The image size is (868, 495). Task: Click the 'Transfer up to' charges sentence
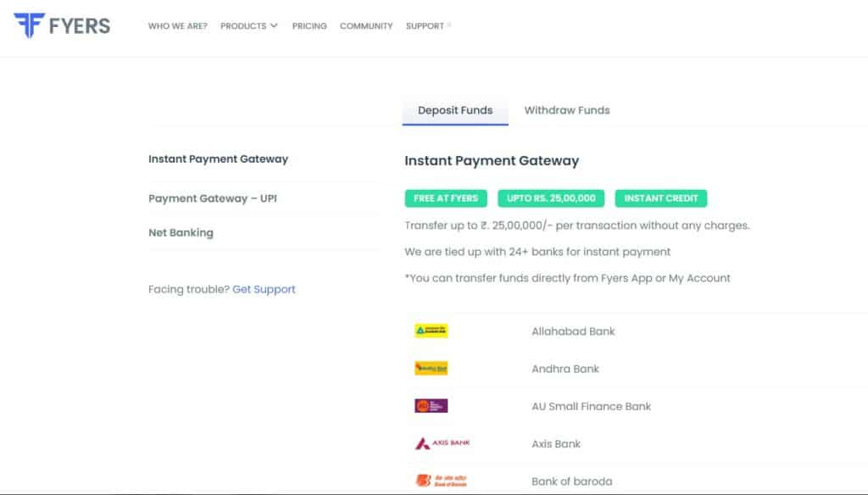(x=576, y=225)
